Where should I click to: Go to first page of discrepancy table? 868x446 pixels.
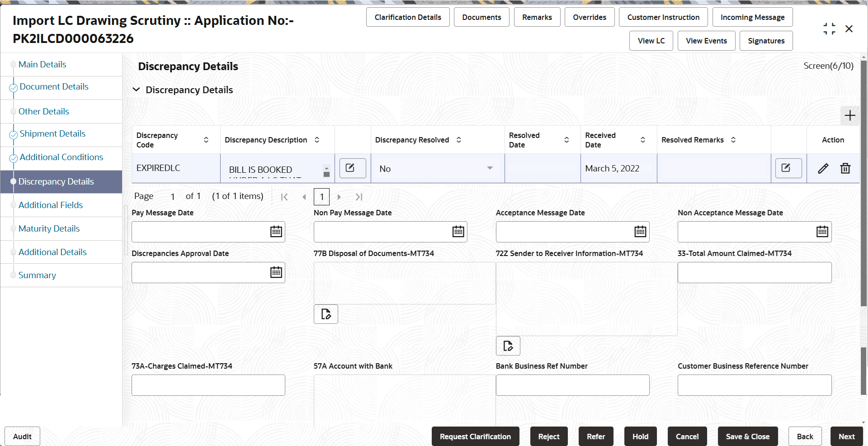[284, 197]
